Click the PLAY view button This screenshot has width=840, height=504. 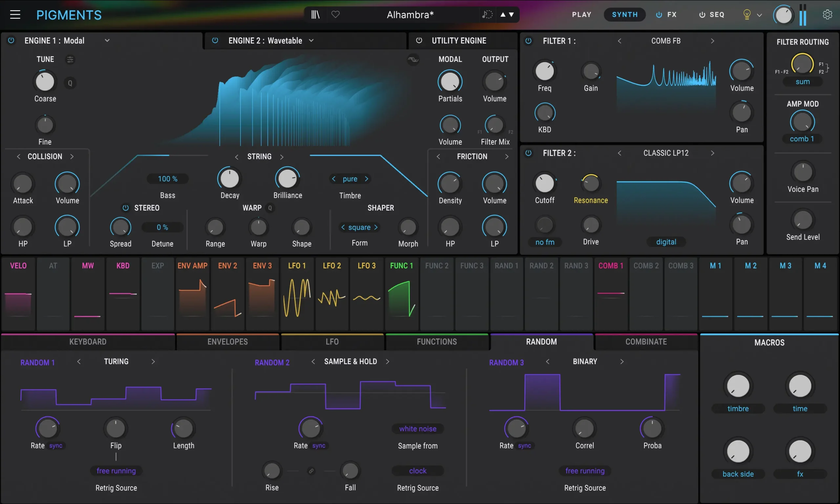pos(581,15)
